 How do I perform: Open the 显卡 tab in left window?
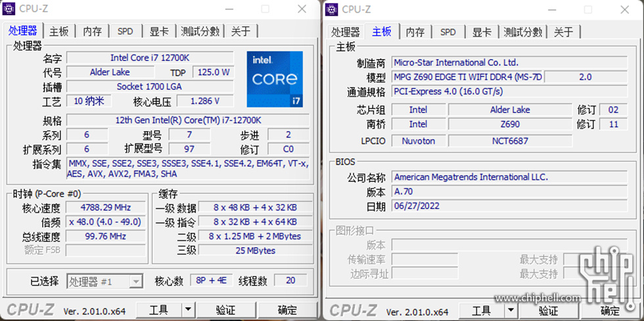159,32
